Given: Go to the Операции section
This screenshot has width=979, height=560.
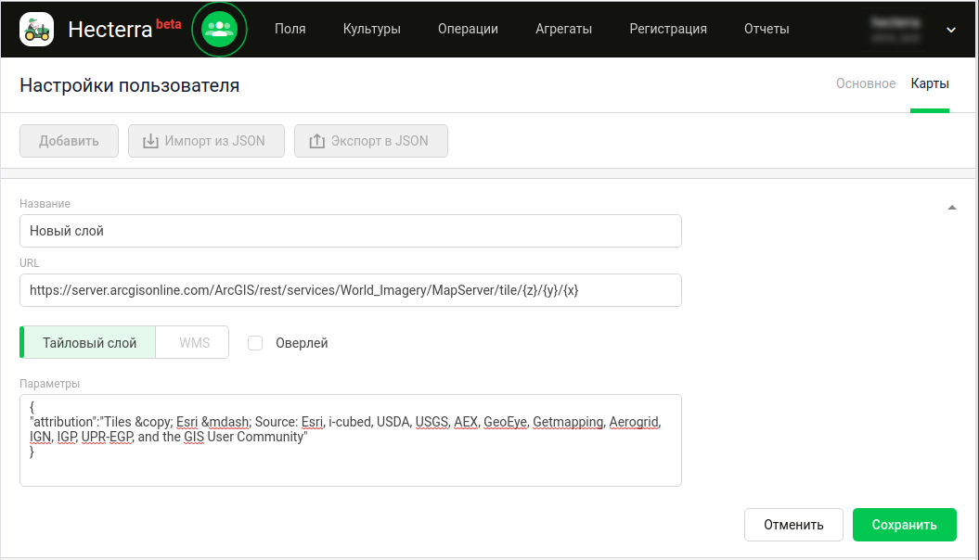Looking at the screenshot, I should (468, 29).
